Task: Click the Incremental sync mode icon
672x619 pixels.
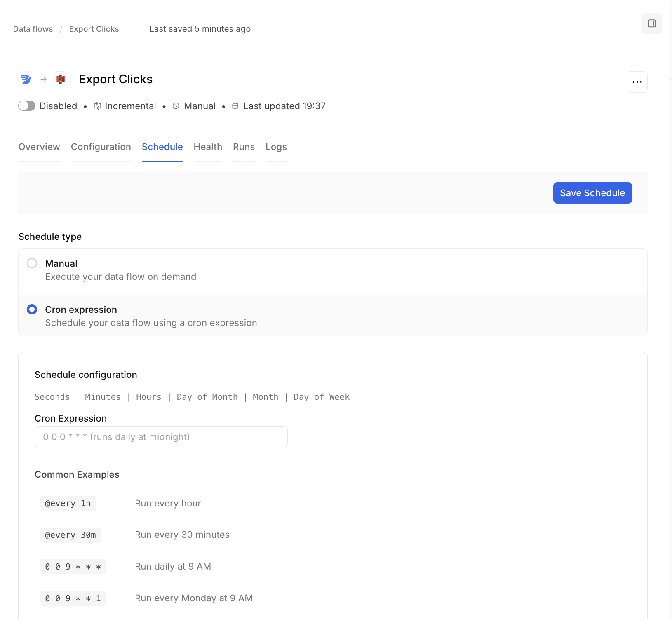Action: [x=97, y=106]
